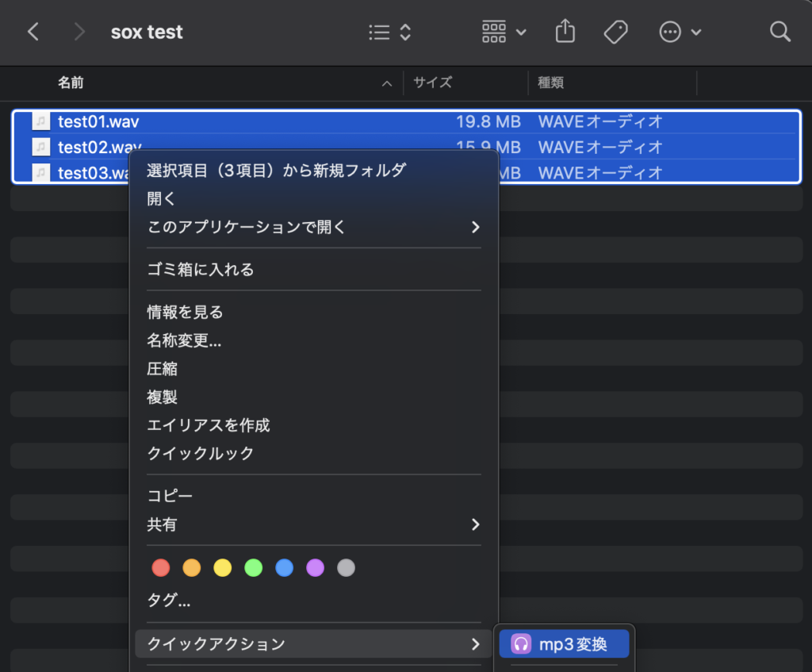Select 圧縮 to compress files
This screenshot has width=812, height=672.
pyautogui.click(x=163, y=369)
